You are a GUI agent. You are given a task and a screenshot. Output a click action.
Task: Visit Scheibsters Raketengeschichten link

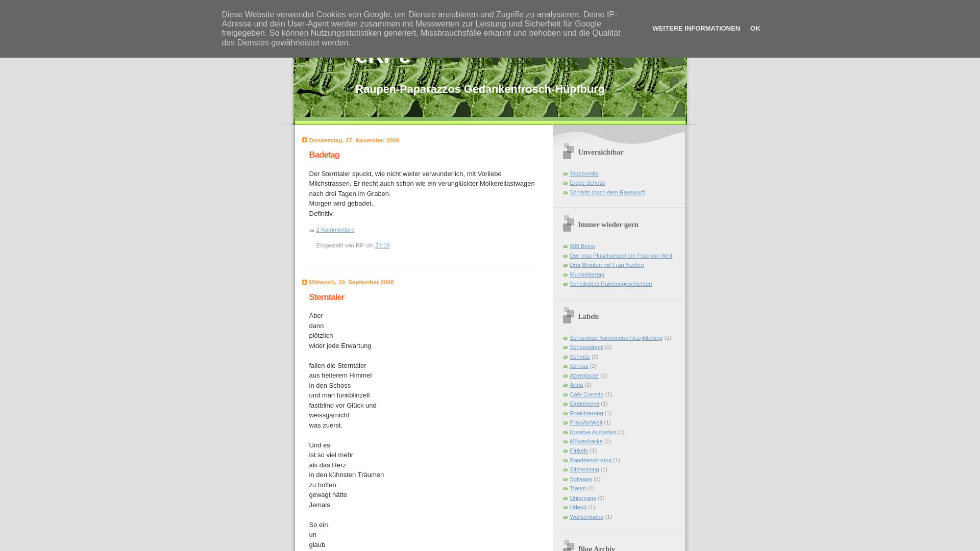[610, 284]
